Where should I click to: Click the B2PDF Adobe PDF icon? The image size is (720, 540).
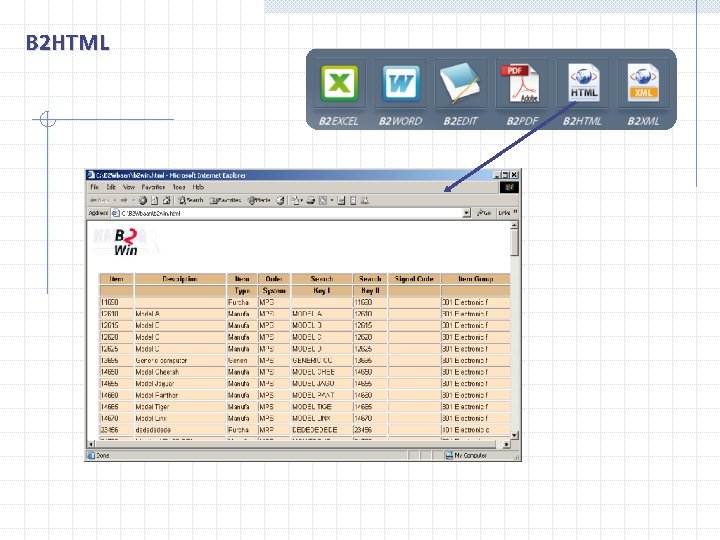click(x=522, y=83)
